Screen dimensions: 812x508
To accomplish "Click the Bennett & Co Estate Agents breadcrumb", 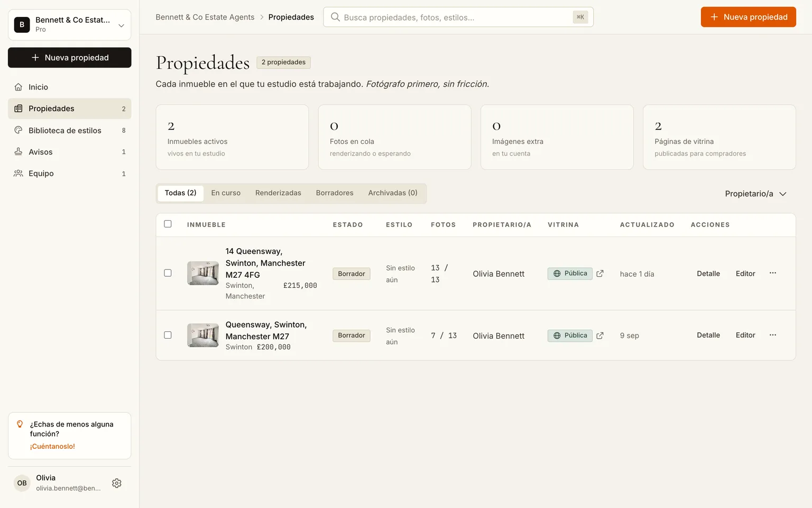I will (x=205, y=17).
